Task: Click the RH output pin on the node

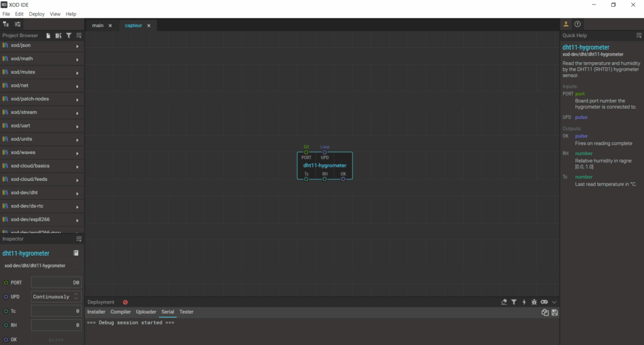Action: tap(325, 179)
